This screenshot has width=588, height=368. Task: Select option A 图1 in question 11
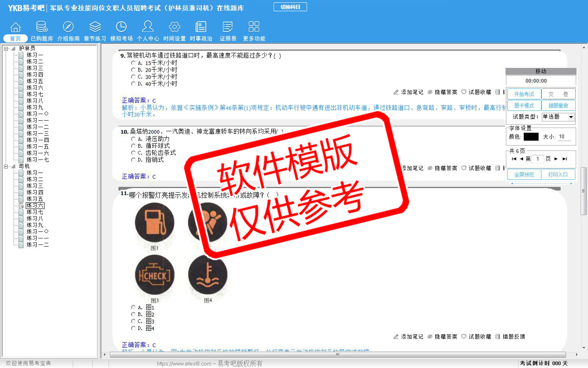pos(133,307)
